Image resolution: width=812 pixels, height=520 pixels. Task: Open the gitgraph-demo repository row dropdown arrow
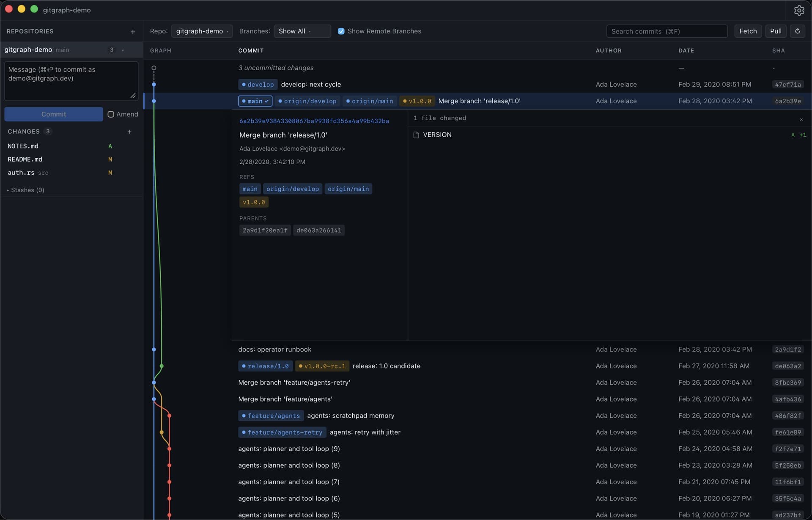click(123, 50)
